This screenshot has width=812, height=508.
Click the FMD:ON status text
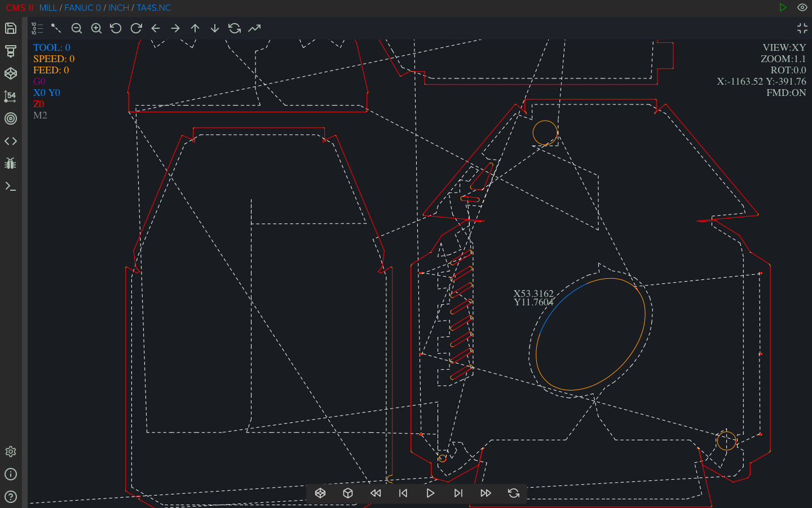coord(786,93)
